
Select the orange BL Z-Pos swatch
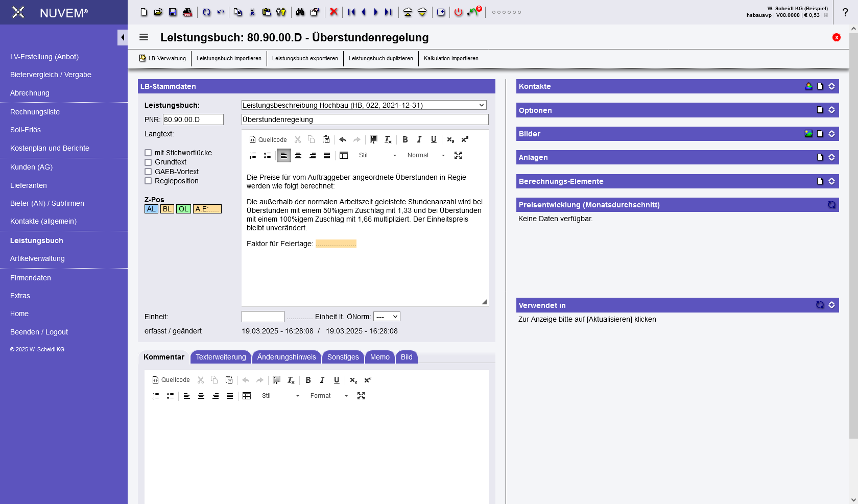tap(167, 209)
